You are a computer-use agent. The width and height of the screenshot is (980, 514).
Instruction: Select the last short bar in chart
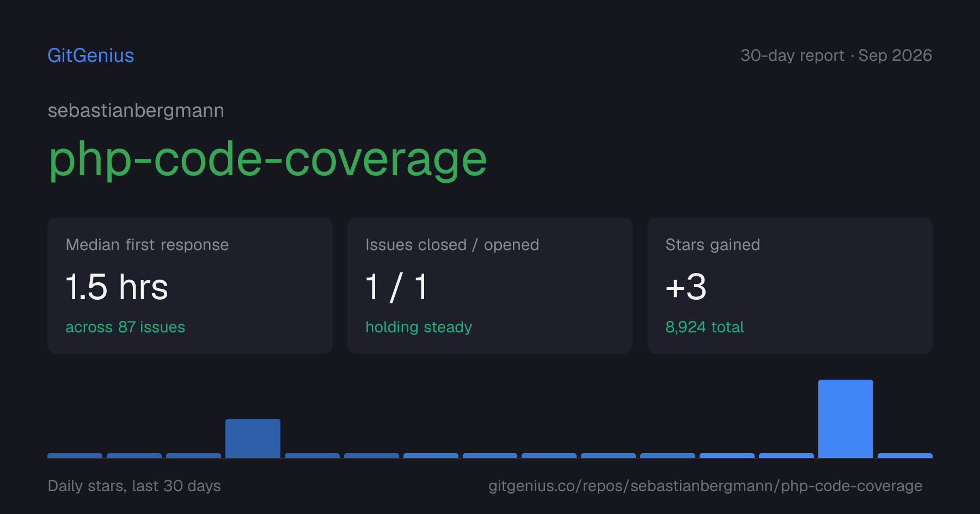[905, 455]
